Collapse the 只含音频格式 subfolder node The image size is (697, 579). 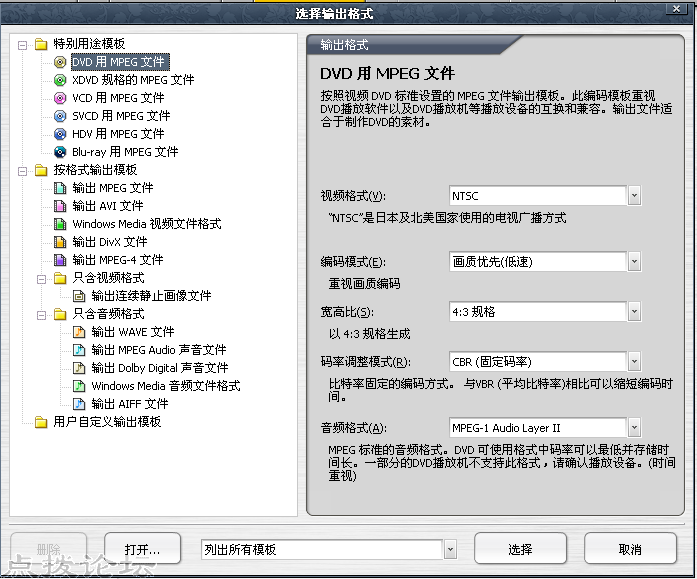[41, 315]
